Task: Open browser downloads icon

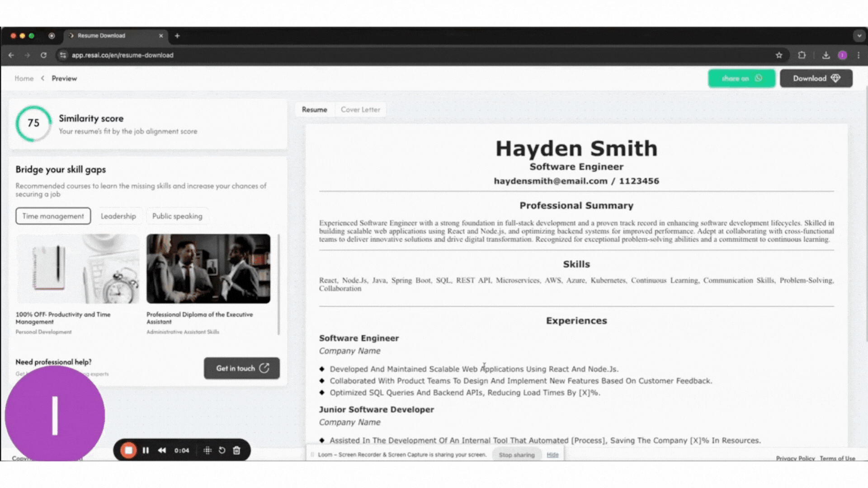Action: coord(826,55)
